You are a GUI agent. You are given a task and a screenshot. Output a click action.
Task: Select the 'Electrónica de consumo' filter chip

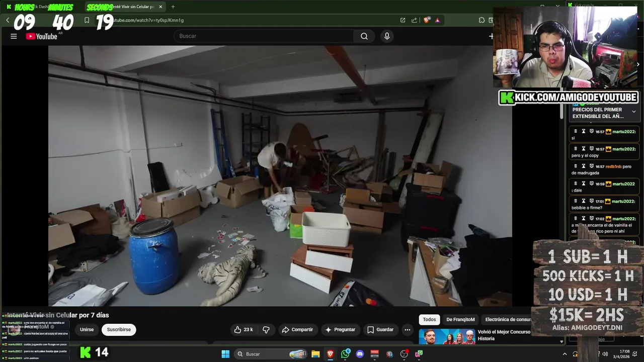point(507,319)
